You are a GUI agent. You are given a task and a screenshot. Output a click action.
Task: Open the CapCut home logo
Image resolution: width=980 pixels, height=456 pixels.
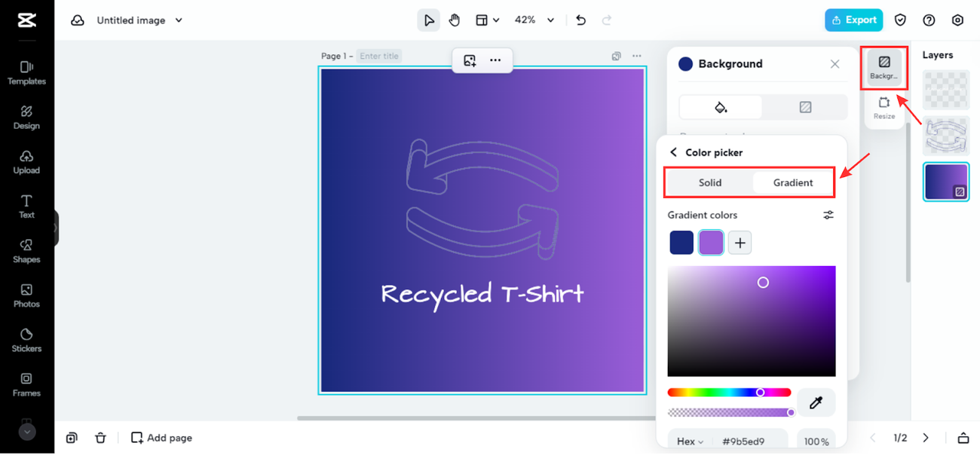pyautogui.click(x=27, y=20)
